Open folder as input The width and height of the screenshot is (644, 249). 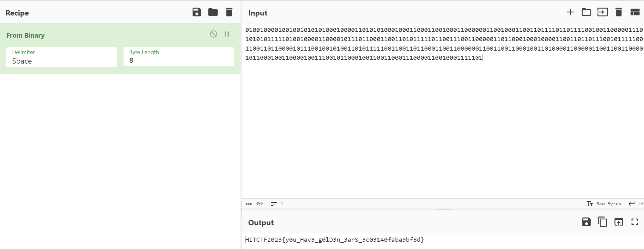(586, 12)
